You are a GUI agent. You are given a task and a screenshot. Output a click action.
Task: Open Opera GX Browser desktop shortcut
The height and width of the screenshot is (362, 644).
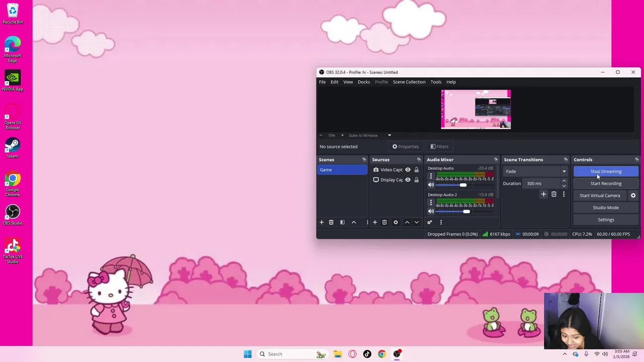tap(13, 117)
